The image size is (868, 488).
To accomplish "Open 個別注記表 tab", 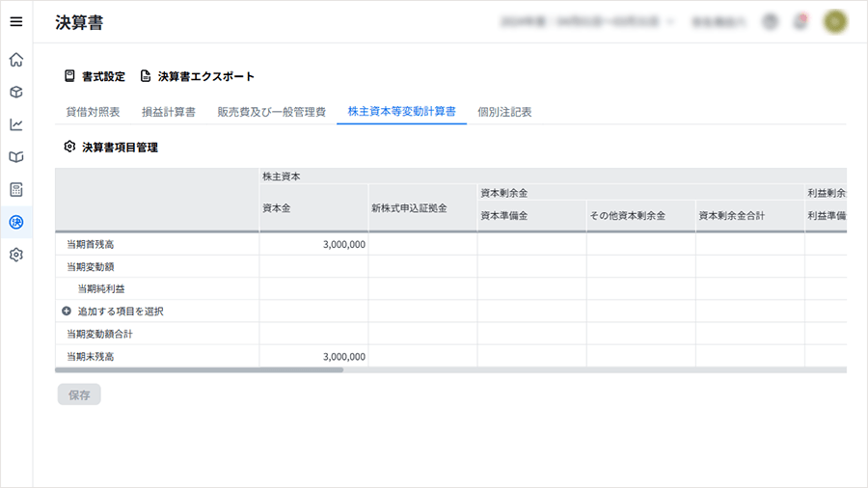I will point(504,112).
